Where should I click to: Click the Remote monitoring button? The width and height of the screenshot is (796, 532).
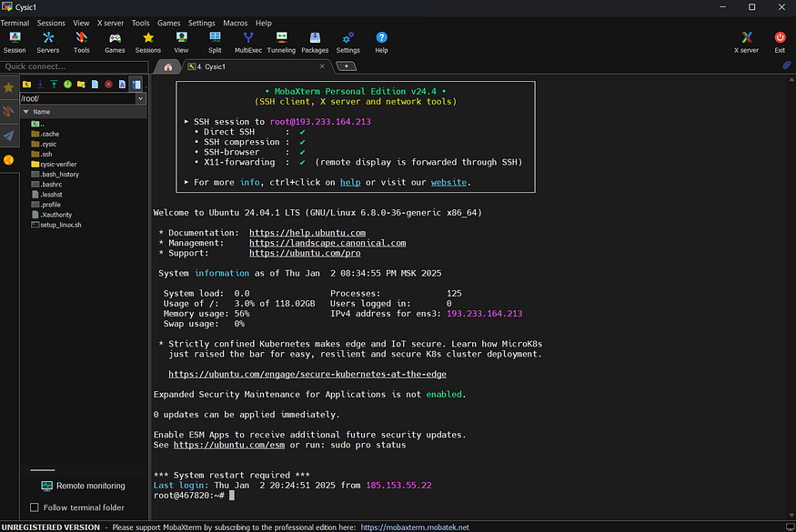(83, 486)
